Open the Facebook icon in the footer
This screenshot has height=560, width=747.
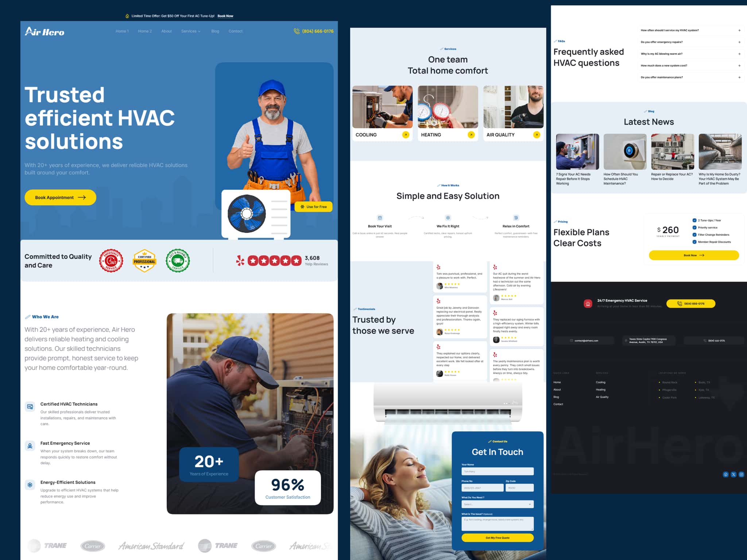[725, 474]
